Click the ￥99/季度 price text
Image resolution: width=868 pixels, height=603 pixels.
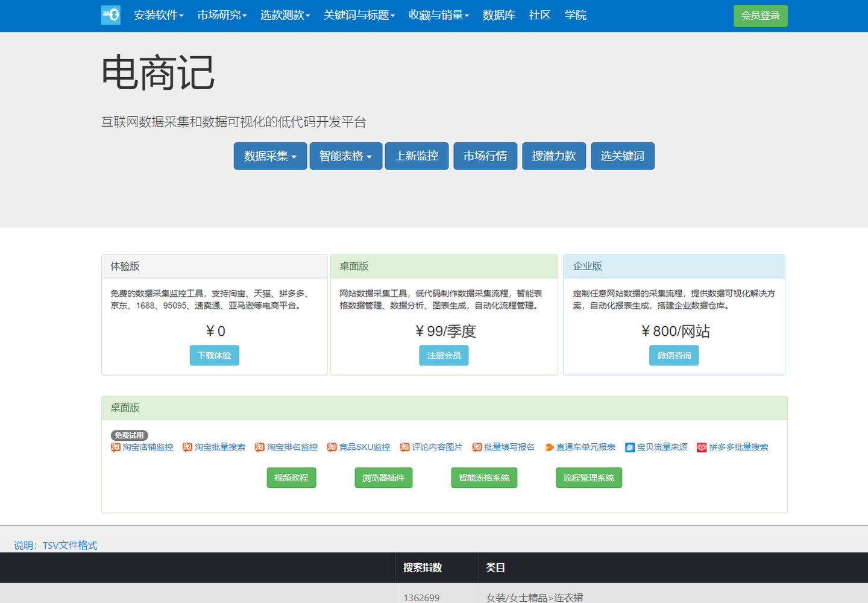444,331
